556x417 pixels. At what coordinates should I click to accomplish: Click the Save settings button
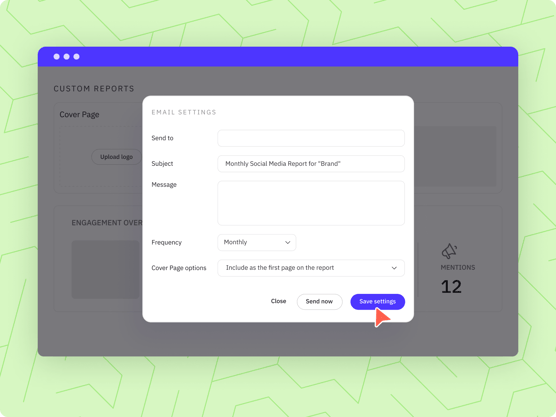377,302
